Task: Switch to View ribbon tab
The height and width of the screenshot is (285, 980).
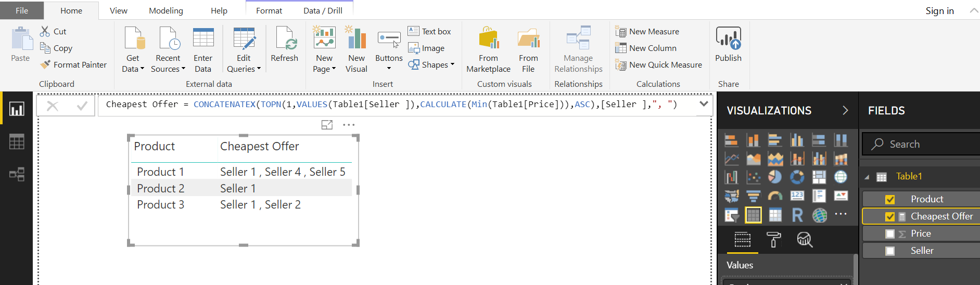Action: pyautogui.click(x=118, y=10)
